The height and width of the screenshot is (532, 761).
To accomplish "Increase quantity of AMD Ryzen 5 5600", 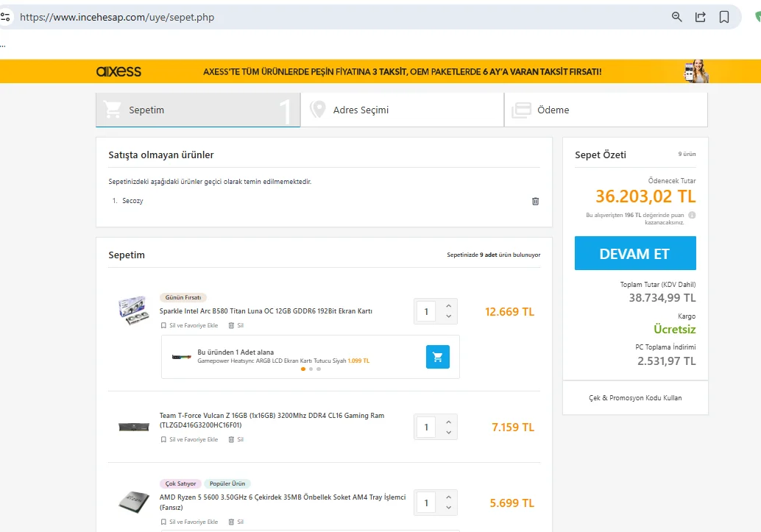I will click(448, 497).
